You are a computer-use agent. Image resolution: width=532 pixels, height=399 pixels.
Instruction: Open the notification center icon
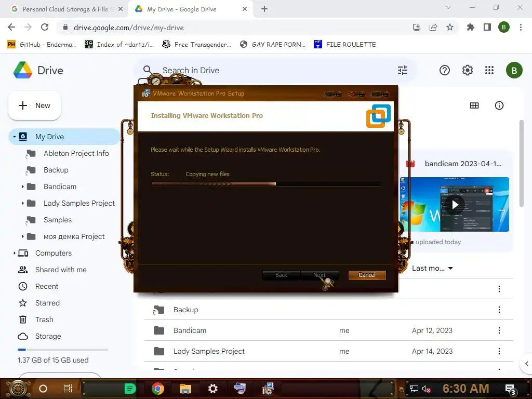(510, 389)
